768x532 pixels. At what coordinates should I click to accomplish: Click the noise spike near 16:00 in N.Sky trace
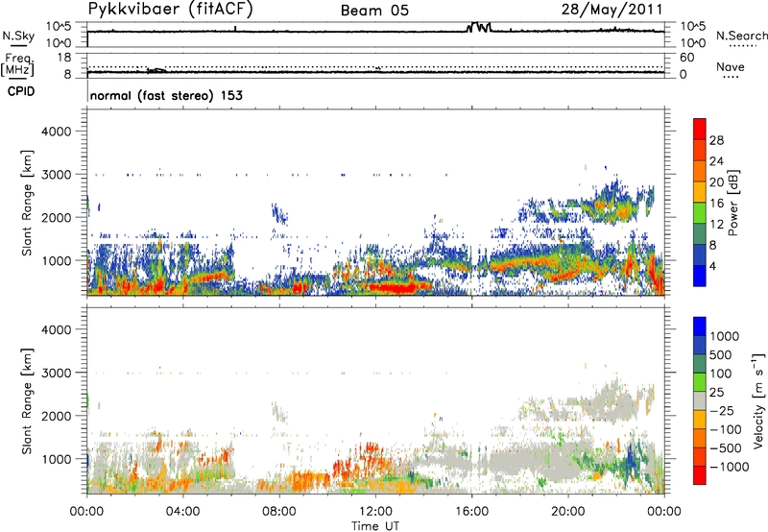478,27
